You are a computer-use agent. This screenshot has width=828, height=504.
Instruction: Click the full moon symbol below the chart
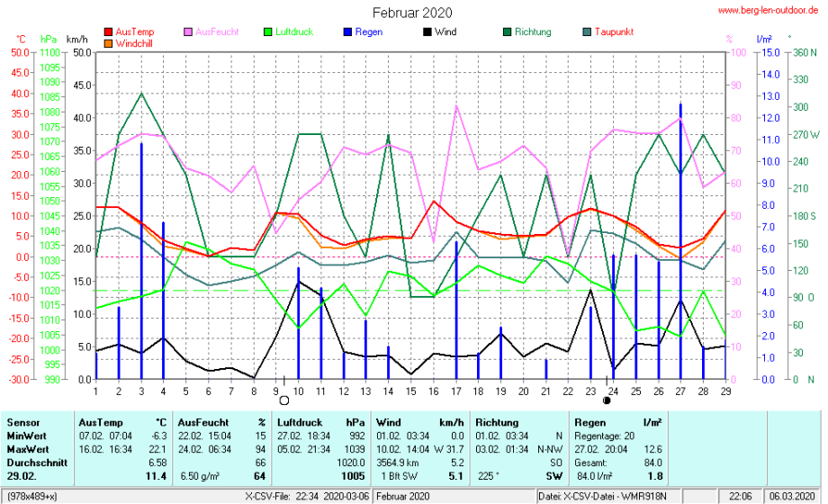coord(284,400)
